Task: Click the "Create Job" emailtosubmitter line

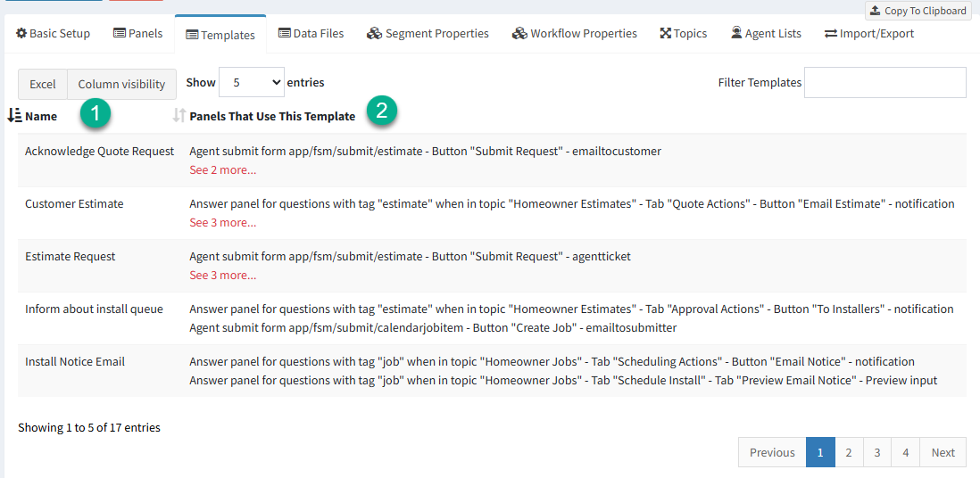Action: pos(435,326)
